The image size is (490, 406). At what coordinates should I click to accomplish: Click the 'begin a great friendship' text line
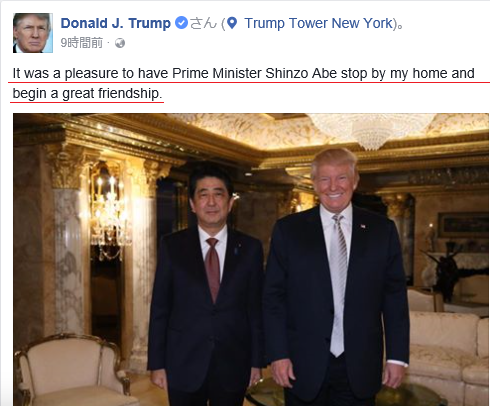pyautogui.click(x=87, y=93)
